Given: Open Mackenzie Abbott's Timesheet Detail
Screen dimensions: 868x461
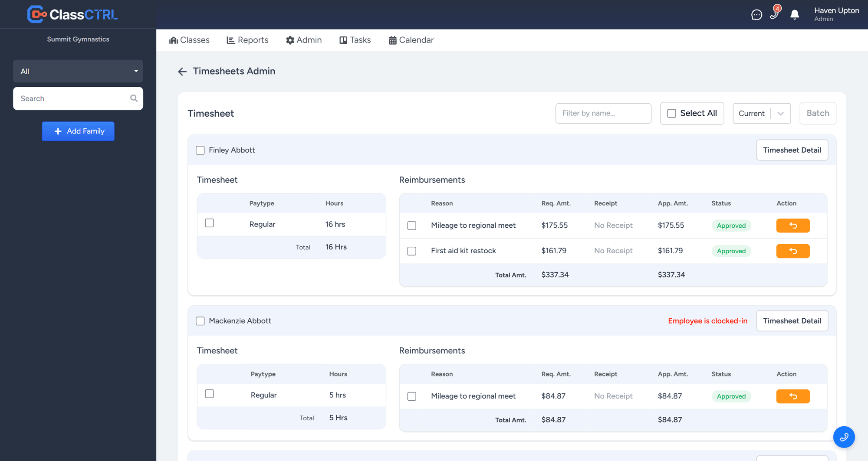Looking at the screenshot, I should coord(792,321).
